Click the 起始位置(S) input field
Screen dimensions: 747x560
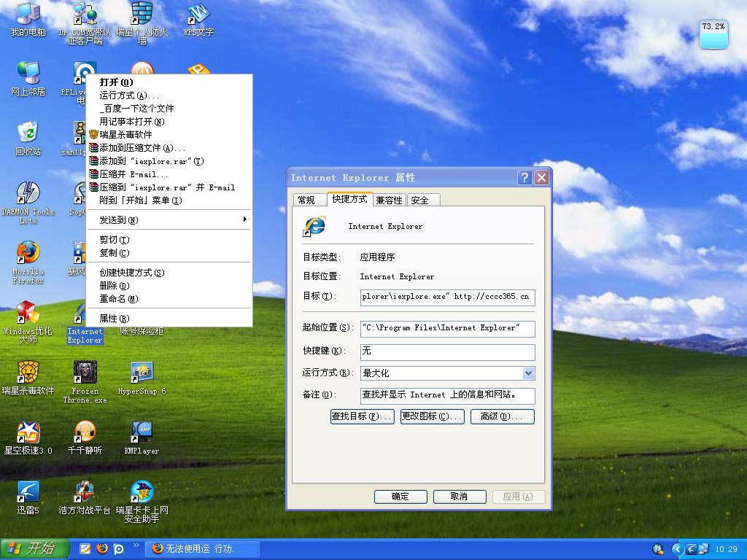click(x=447, y=329)
